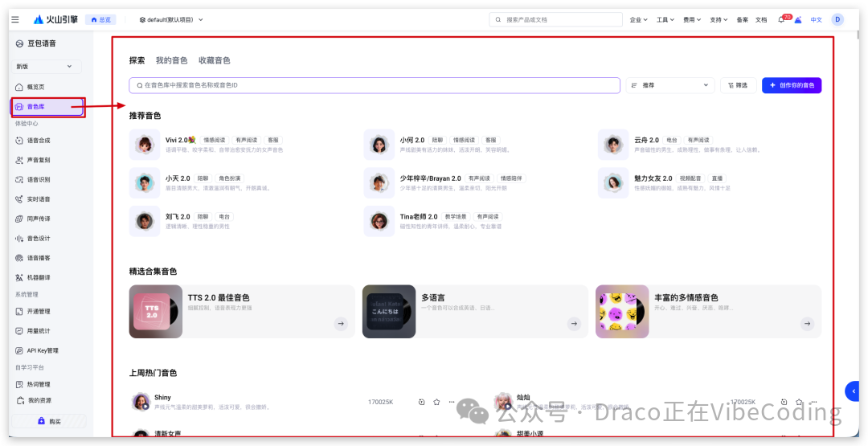Click the synthesize icon in Shiny row
This screenshot has height=446, width=868.
tap(421, 402)
